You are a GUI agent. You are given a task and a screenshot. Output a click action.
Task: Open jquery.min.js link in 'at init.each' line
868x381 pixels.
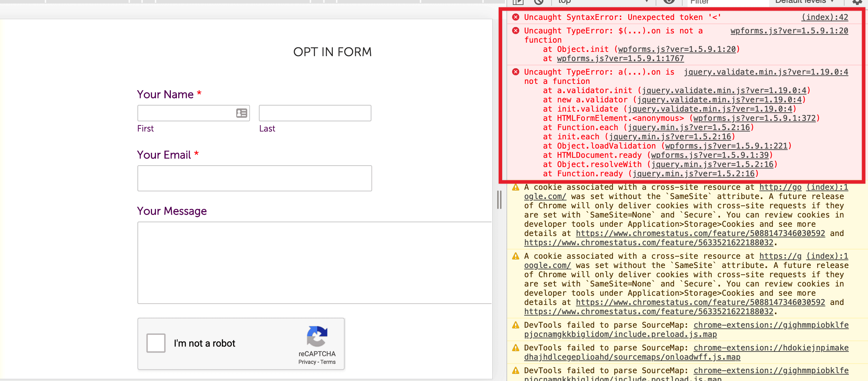670,136
